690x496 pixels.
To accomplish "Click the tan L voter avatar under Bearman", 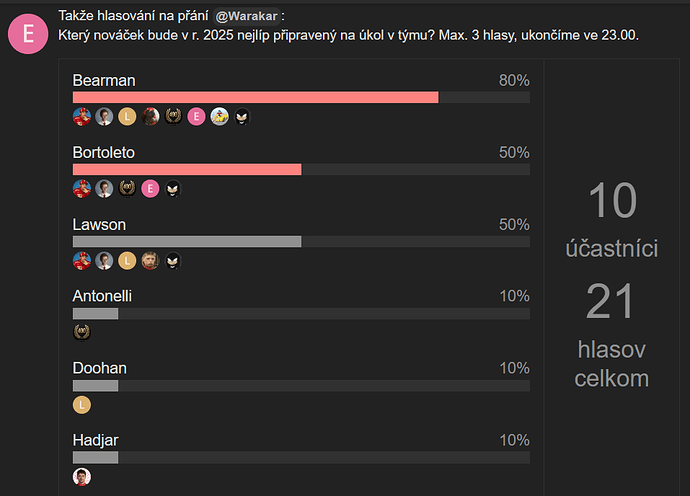I will pos(127,117).
